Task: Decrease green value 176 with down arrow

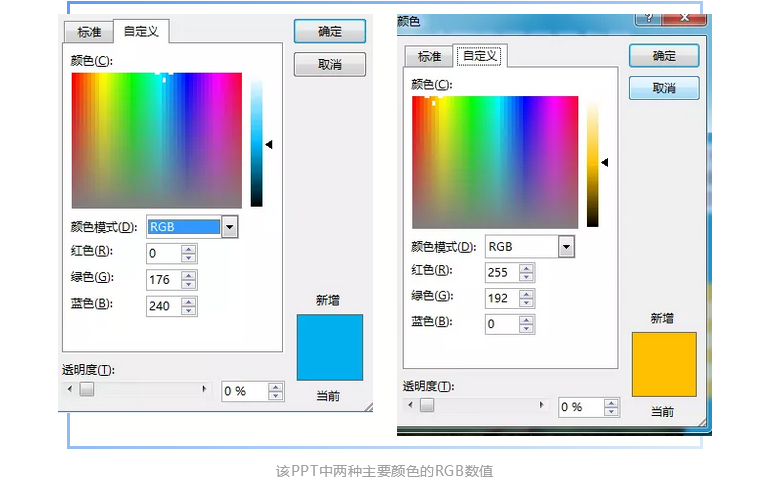Action: [x=189, y=284]
